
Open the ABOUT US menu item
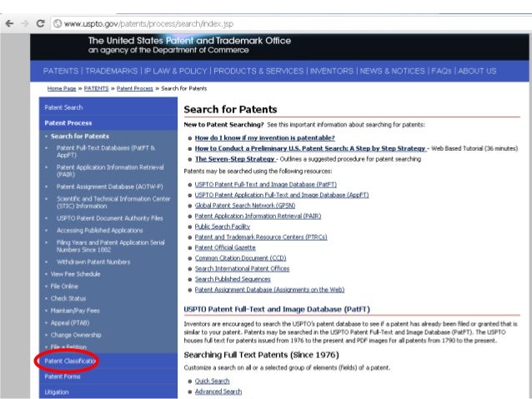click(477, 71)
